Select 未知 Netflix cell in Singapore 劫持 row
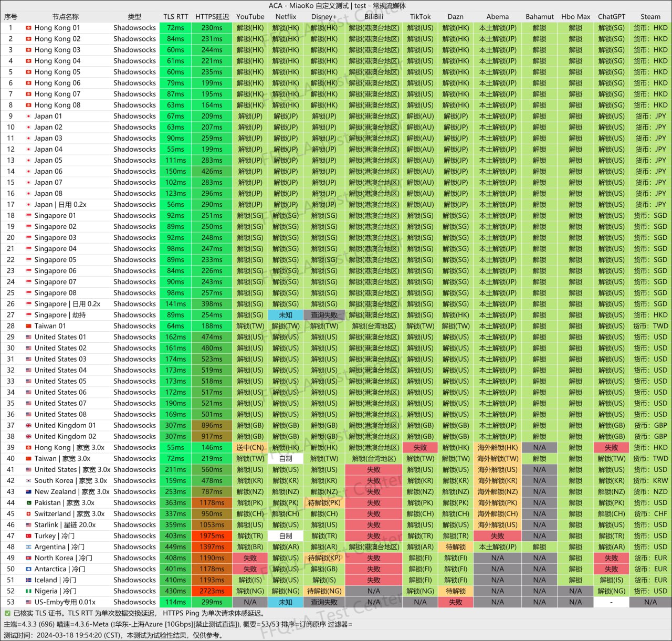The width and height of the screenshot is (672, 641). click(286, 315)
